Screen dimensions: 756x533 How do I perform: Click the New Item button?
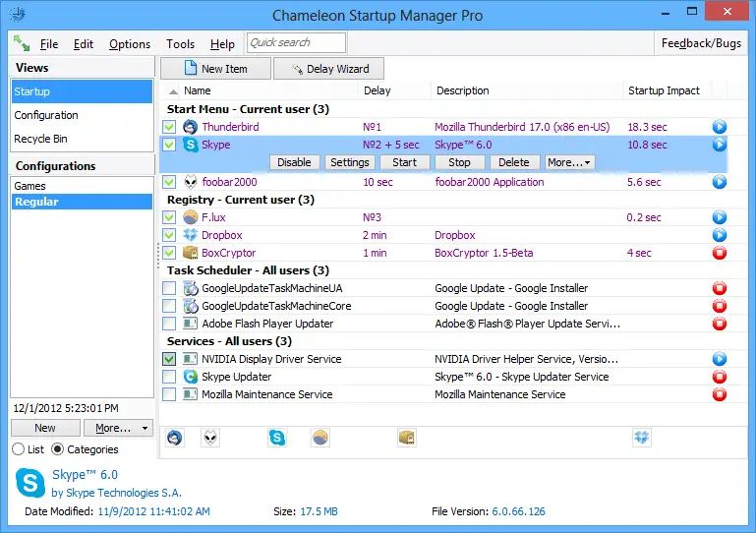point(215,69)
